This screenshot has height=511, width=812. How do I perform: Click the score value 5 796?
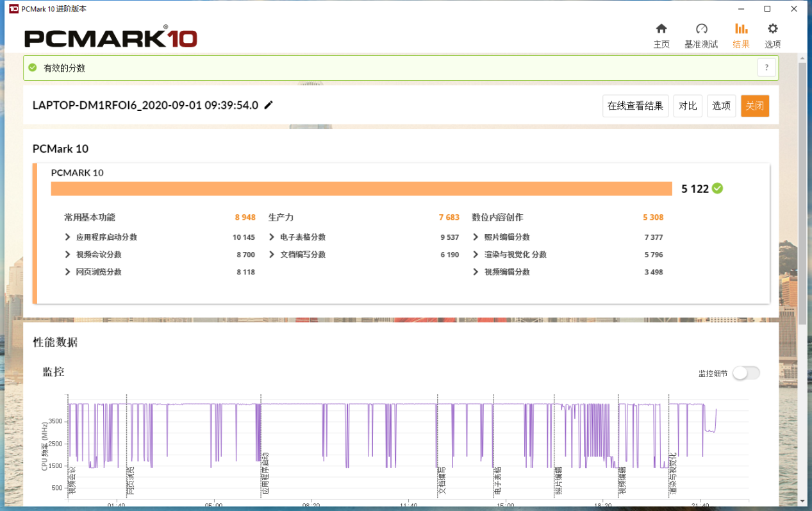[x=654, y=255]
